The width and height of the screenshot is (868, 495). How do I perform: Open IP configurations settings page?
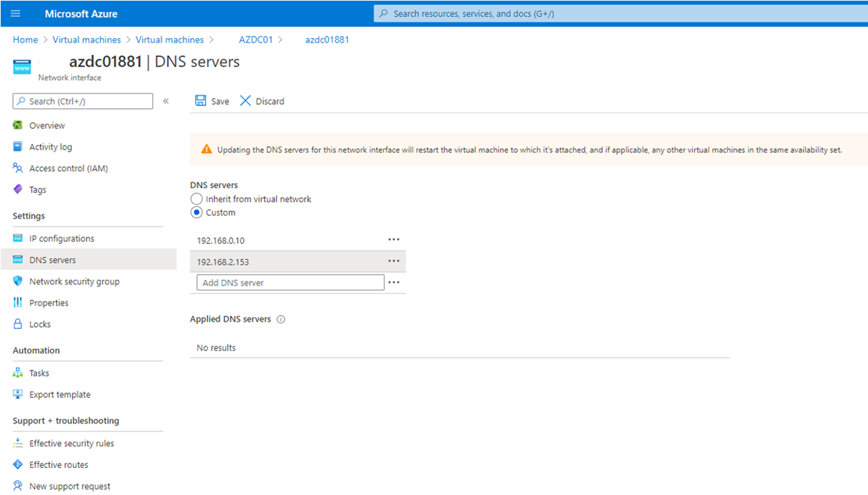click(62, 239)
